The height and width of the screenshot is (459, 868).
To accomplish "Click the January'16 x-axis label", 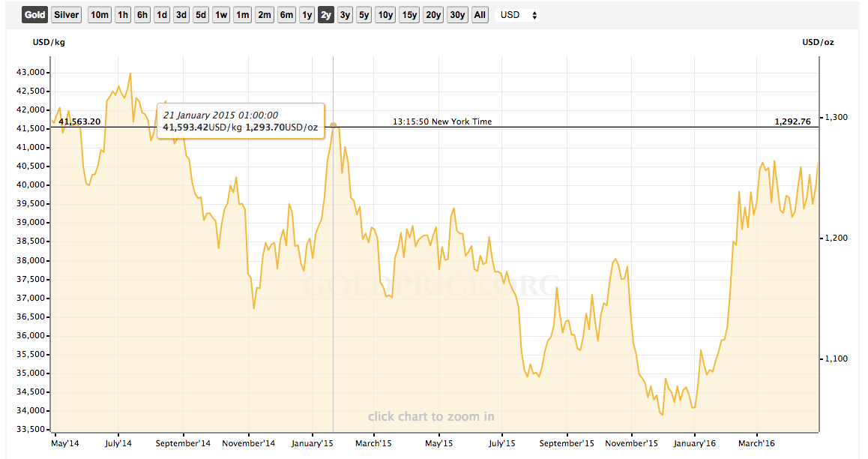I will point(695,443).
